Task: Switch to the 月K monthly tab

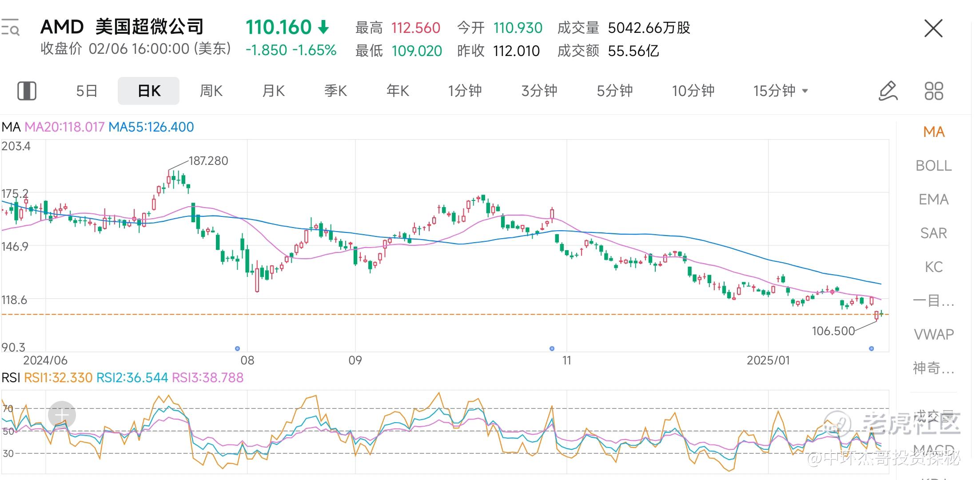Action: [273, 91]
